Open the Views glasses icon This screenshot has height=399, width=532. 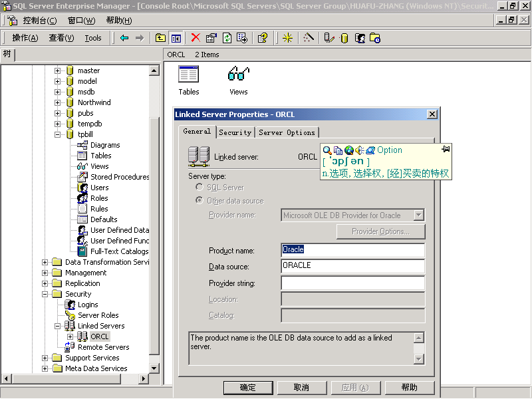tap(238, 74)
